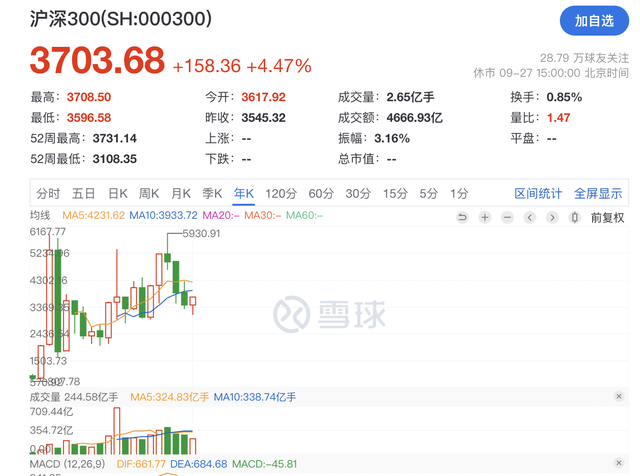640x476 pixels.
Task: Click the MA30 indicator label
Action: point(262,215)
